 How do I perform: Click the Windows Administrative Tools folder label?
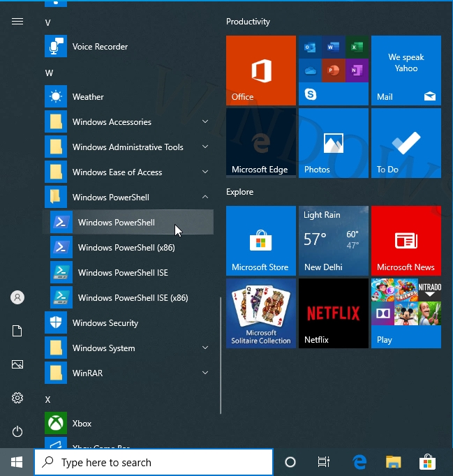coord(128,147)
